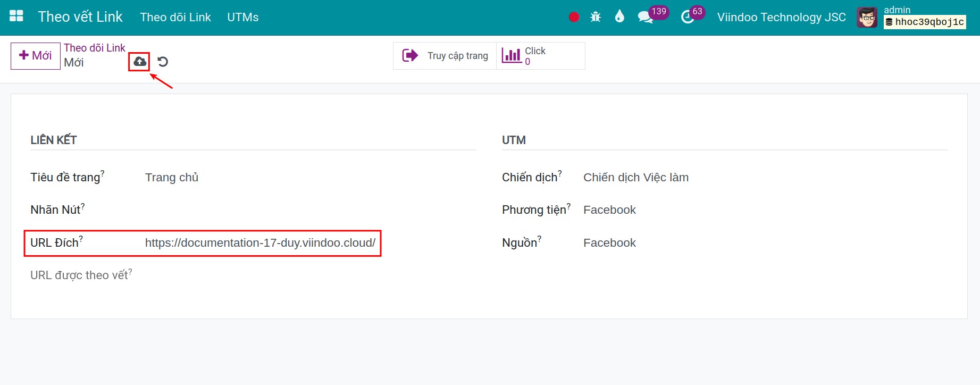The width and height of the screenshot is (980, 385).
Task: Open the Click statistics chart button
Action: 540,56
